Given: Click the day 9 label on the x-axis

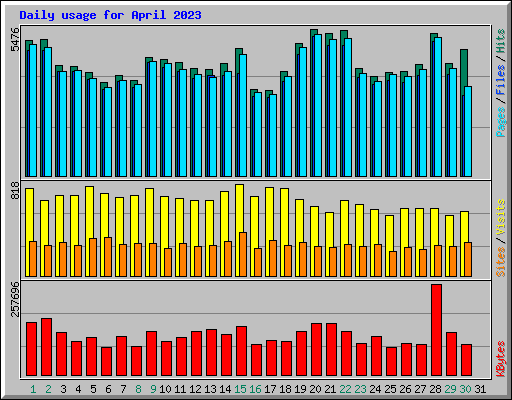Looking at the screenshot, I should click(x=153, y=389).
